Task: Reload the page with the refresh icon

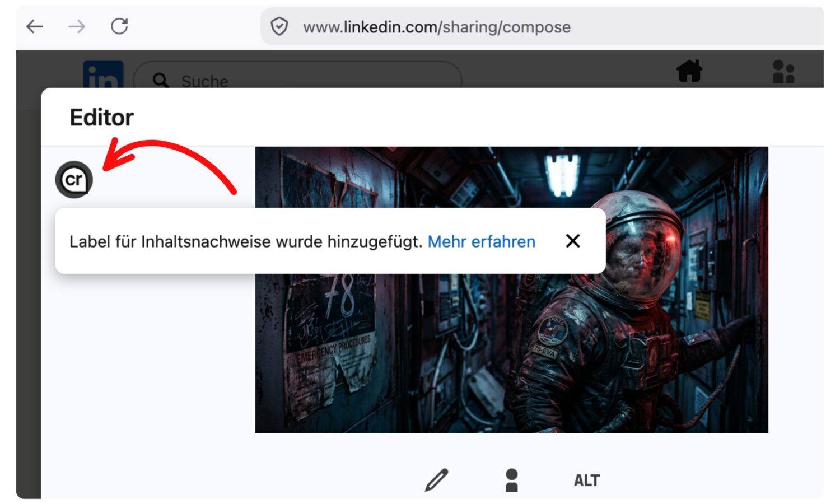Action: pyautogui.click(x=119, y=26)
